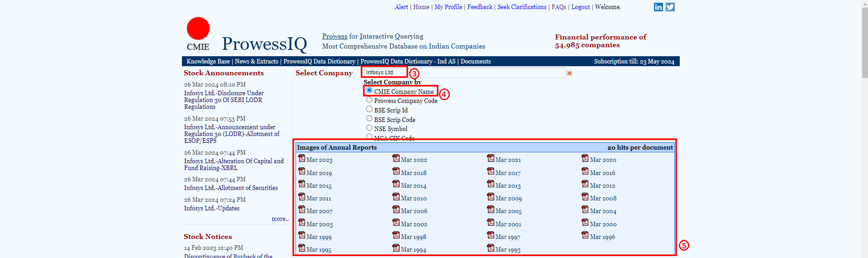Click the CMIE red circle logo
The image size is (868, 258).
198,29
